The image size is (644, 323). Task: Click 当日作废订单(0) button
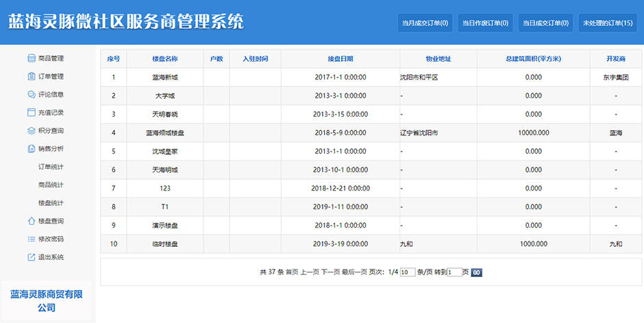(x=485, y=23)
